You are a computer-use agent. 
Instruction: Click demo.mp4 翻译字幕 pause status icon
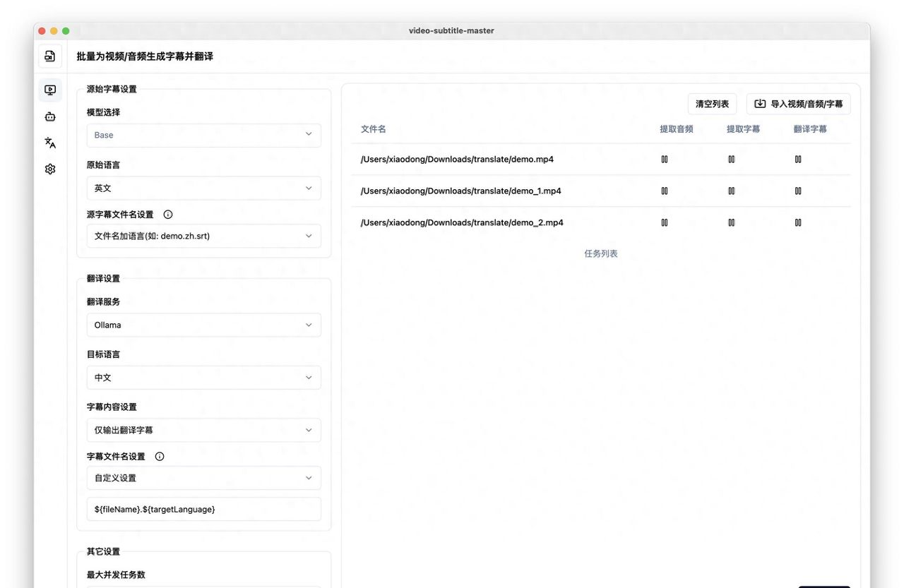point(798,160)
